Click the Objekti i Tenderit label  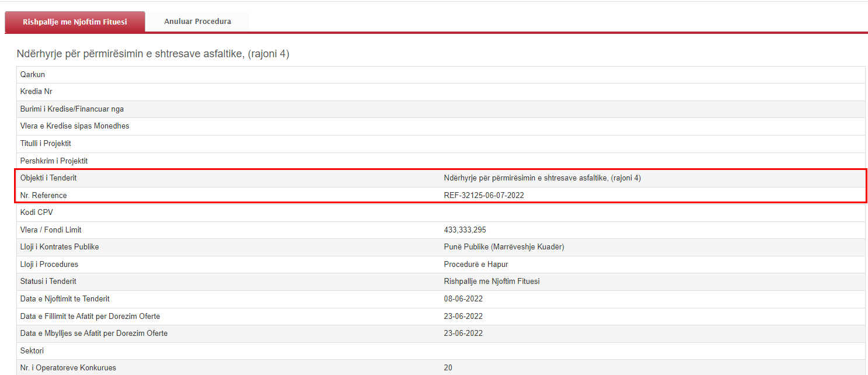pos(48,178)
